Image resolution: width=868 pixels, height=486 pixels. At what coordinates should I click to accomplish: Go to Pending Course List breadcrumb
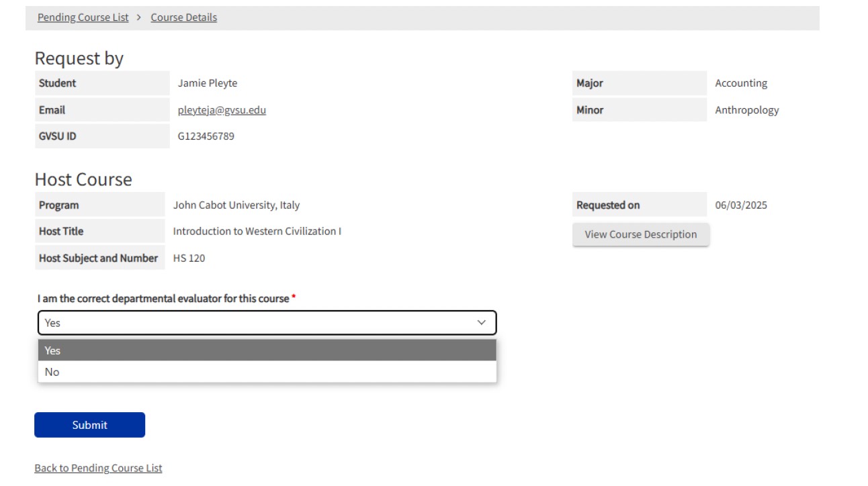pos(83,17)
